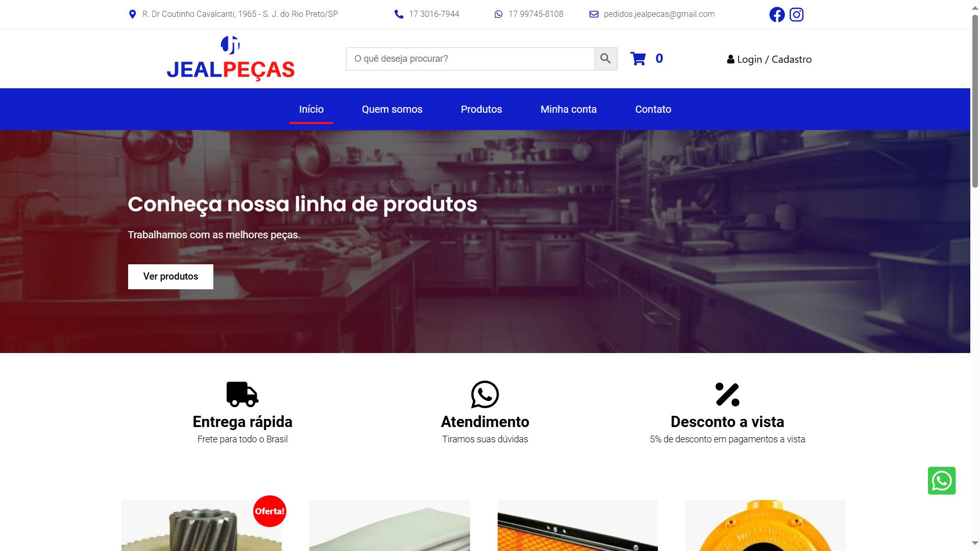Screen dimensions: 980x551
Task: Open the Minha conta menu item
Action: click(569, 109)
